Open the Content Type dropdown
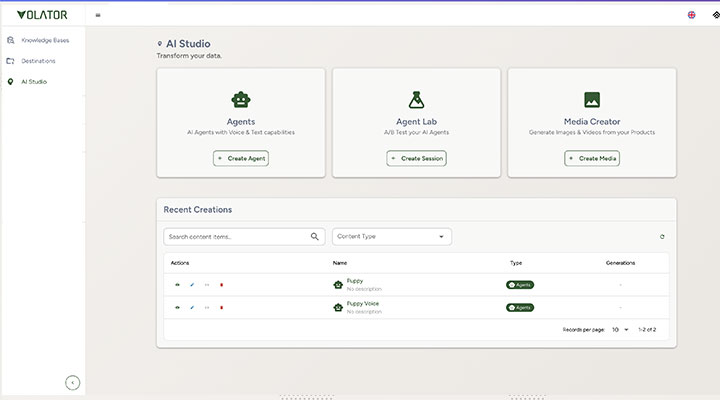The height and width of the screenshot is (400, 720). (391, 237)
